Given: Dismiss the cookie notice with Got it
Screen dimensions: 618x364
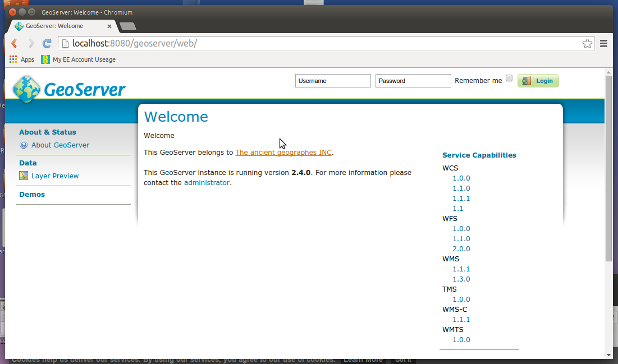Looking at the screenshot, I should [x=403, y=360].
